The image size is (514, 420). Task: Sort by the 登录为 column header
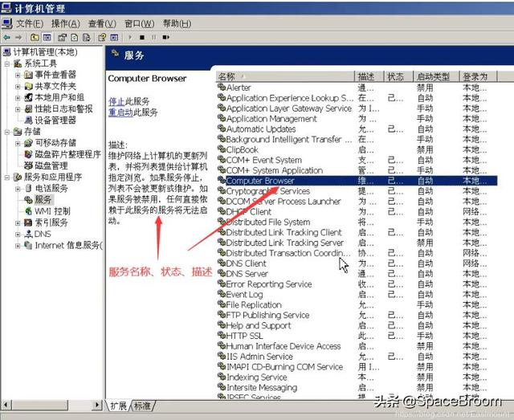click(479, 77)
